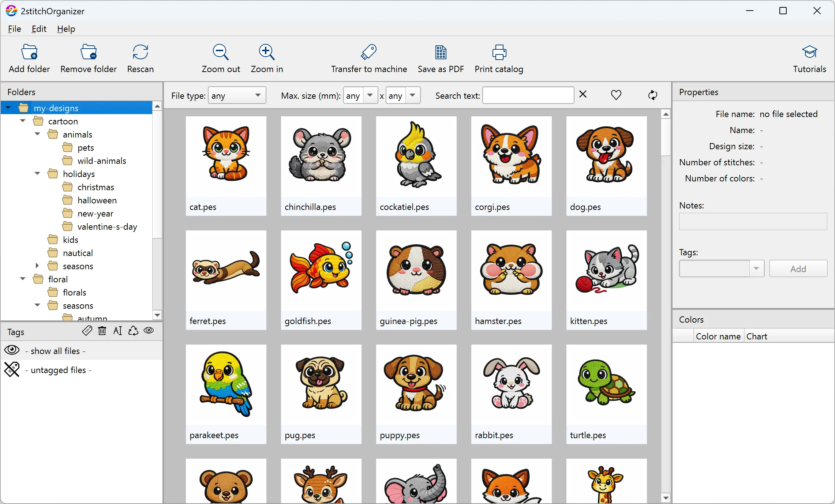Open the Help menu

pyautogui.click(x=66, y=29)
